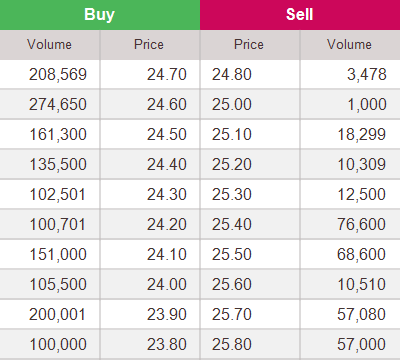
Task: Select buy price 24.70
Action: [x=167, y=74]
